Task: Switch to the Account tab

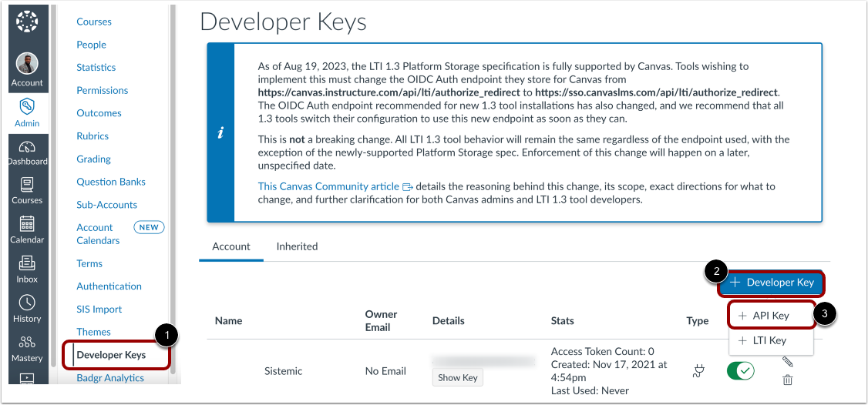Action: (231, 246)
